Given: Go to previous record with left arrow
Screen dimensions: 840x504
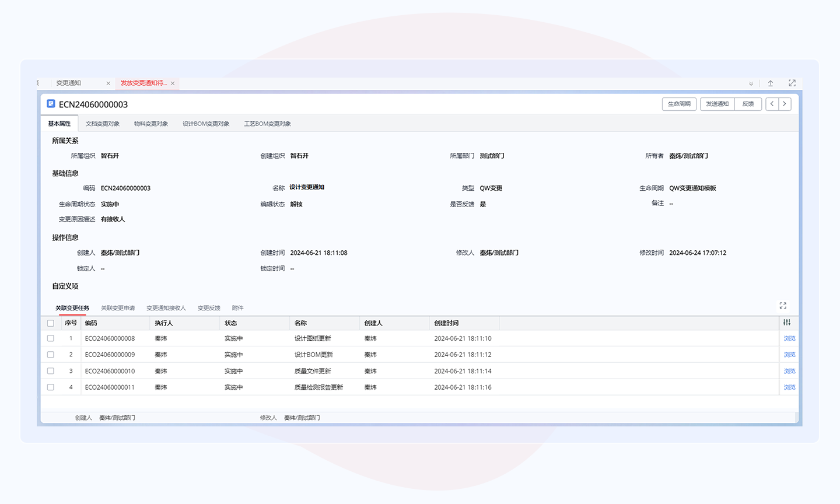Looking at the screenshot, I should coord(772,104).
